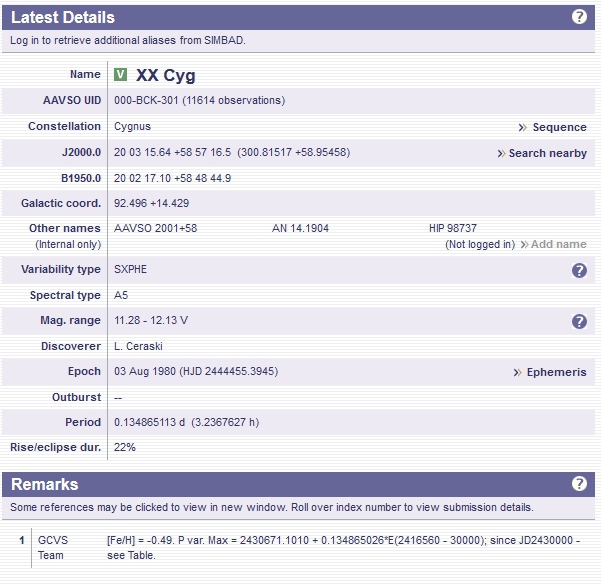Image resolution: width=601 pixels, height=585 pixels.
Task: Click alias AAVSO 2001+58
Action: (156, 228)
